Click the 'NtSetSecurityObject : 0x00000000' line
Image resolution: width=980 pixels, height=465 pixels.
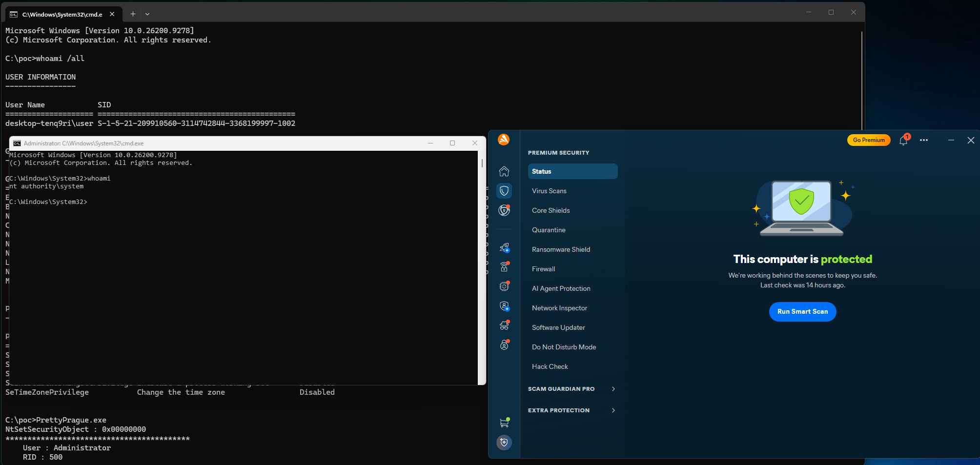coord(76,429)
